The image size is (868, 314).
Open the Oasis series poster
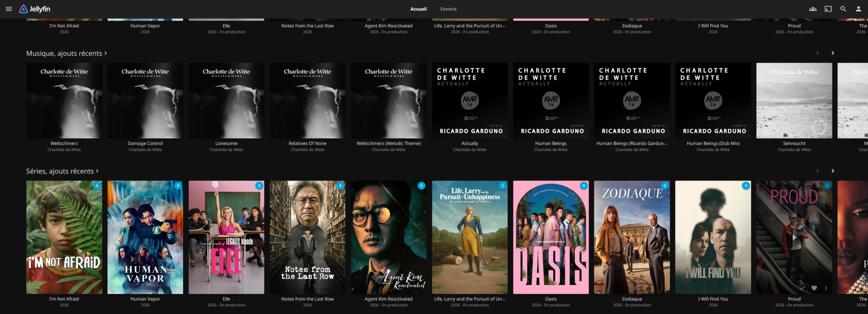tap(551, 237)
